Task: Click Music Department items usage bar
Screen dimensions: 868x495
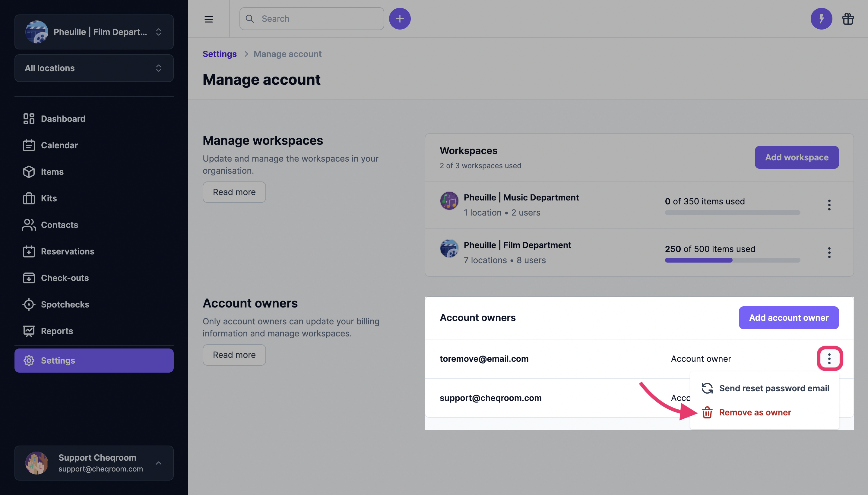Action: [733, 213]
